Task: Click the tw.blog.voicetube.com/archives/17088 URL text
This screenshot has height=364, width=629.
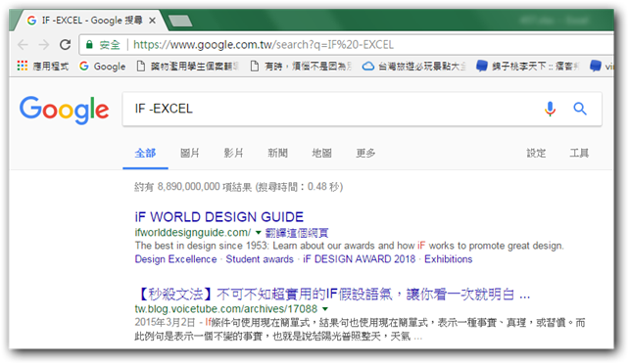Action: 226,309
